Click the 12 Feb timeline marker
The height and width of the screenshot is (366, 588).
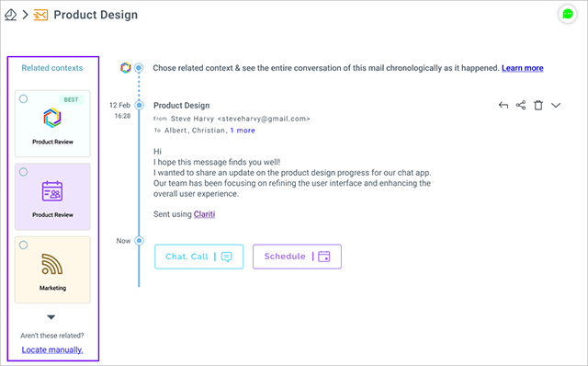click(x=139, y=105)
